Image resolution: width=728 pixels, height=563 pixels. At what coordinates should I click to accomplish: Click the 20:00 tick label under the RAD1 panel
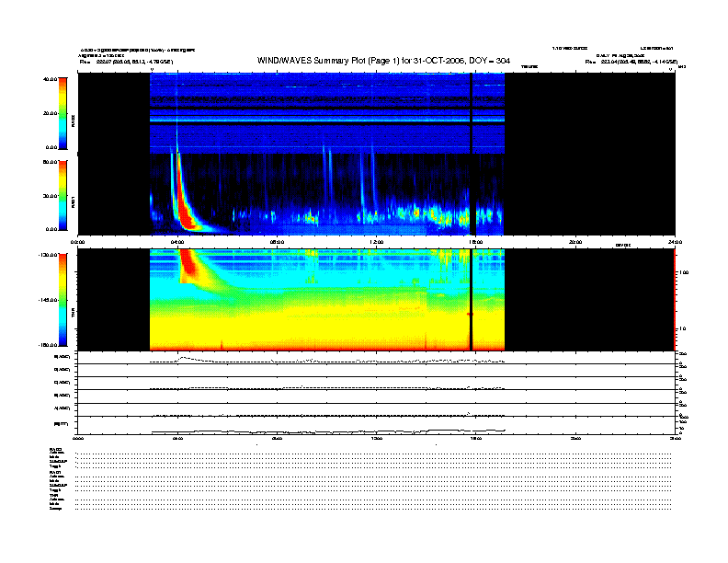point(575,242)
